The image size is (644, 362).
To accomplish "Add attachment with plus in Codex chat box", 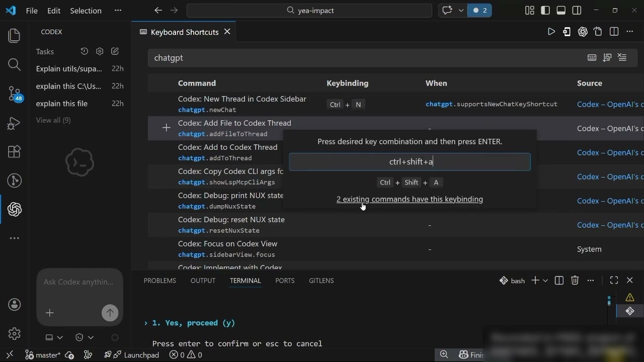I will pyautogui.click(x=49, y=313).
